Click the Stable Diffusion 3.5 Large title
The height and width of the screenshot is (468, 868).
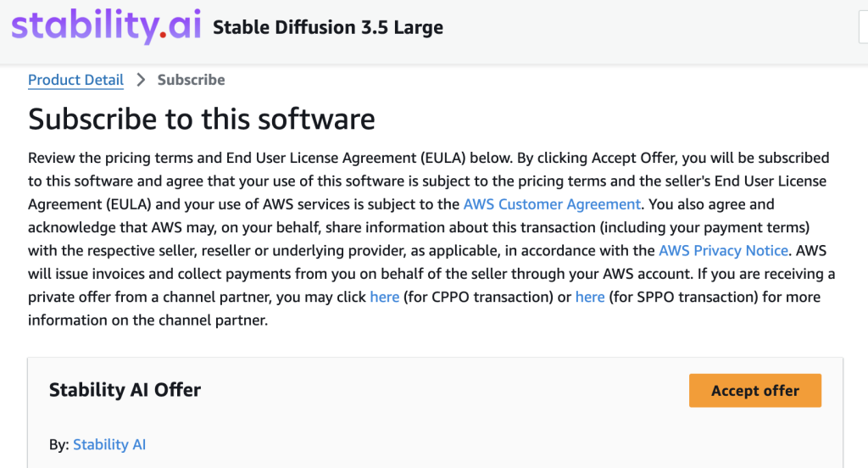328,27
